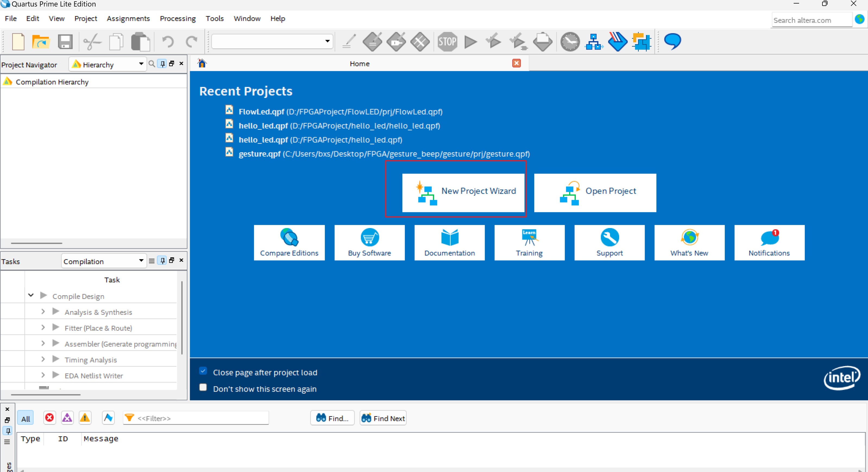Screen dimensions: 868x472
Task: Click the Undo arrow toolbar icon
Action: click(168, 42)
